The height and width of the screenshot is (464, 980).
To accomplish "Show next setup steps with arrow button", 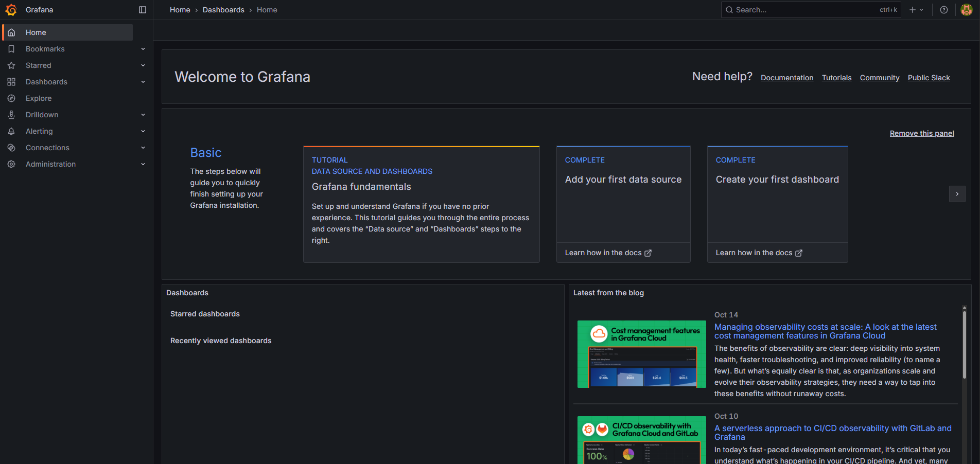I will [x=957, y=194].
